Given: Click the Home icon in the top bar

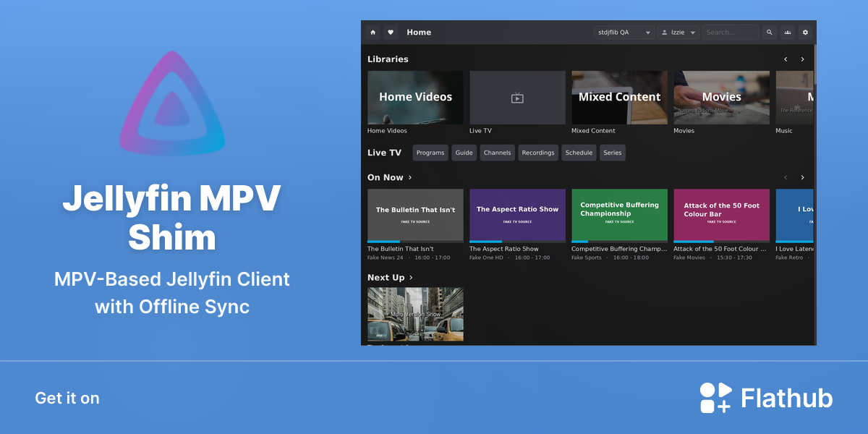Looking at the screenshot, I should (373, 33).
